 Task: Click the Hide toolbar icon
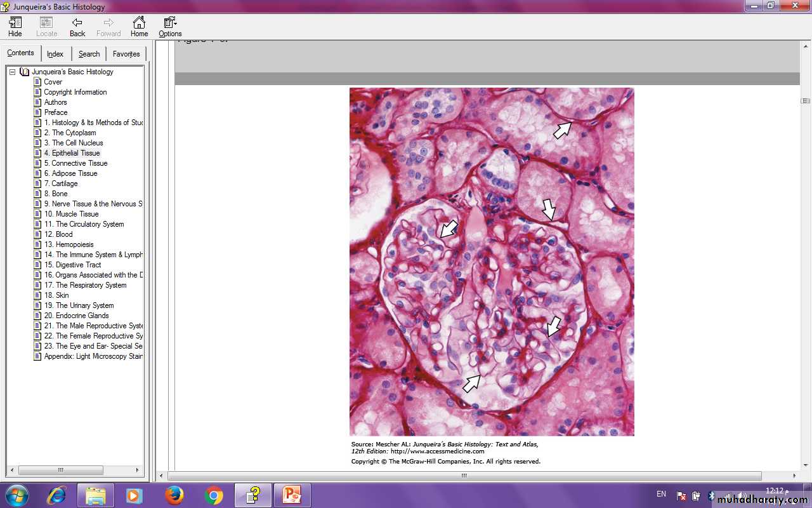15,26
